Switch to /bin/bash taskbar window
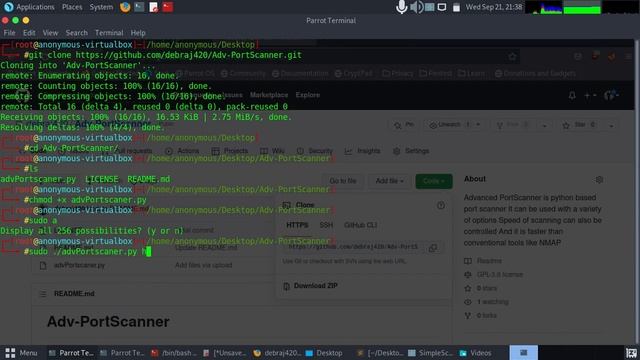 (x=174, y=353)
